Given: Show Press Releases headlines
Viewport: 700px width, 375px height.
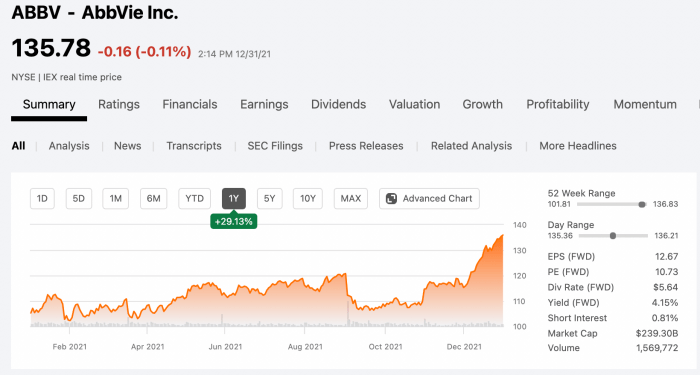Looking at the screenshot, I should coord(366,146).
